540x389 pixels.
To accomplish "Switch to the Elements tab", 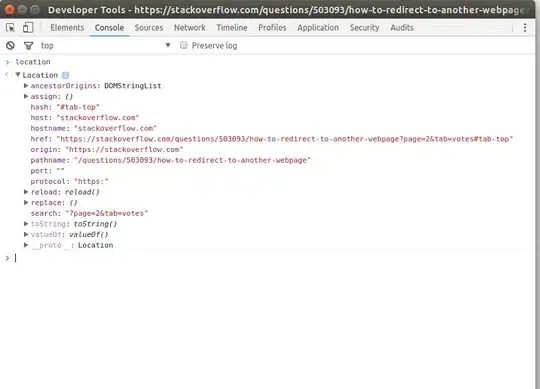I will click(67, 28).
